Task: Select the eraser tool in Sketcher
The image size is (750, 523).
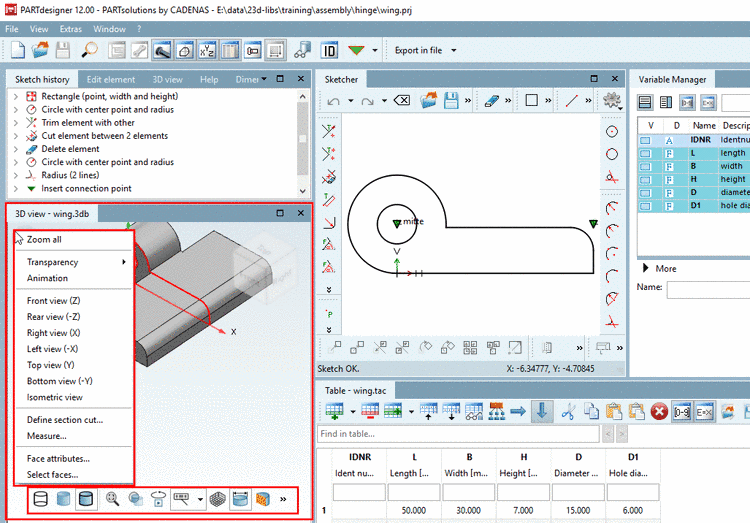Action: 492,100
